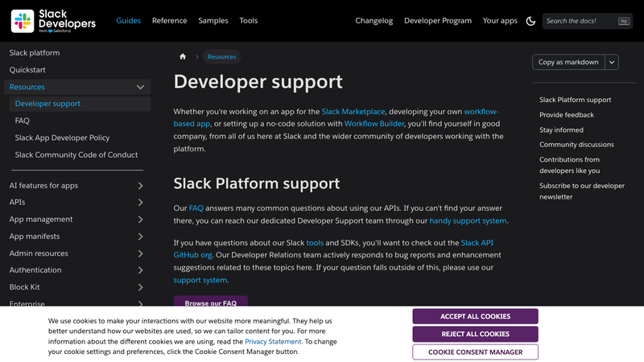Open the Copy as markdown dropdown arrow

coord(612,63)
